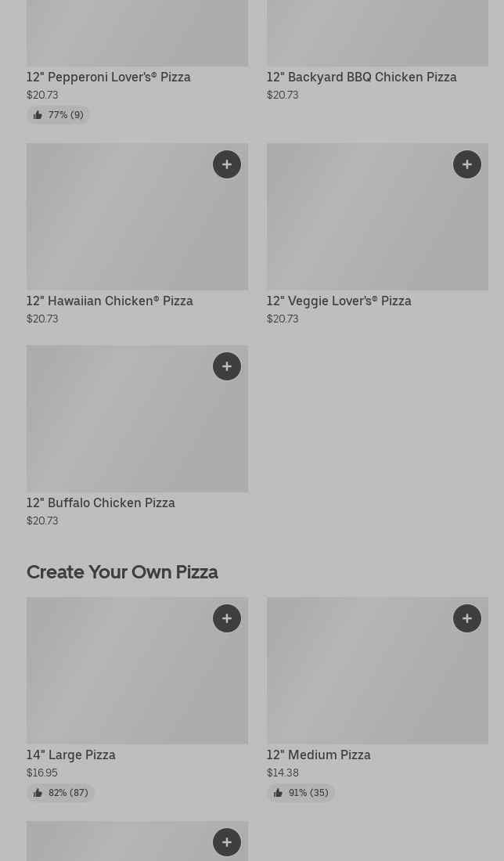Screen dimensions: 504x861
Task: Open 12" Hawaiian Chicken Pizza title link
Action: tap(110, 301)
